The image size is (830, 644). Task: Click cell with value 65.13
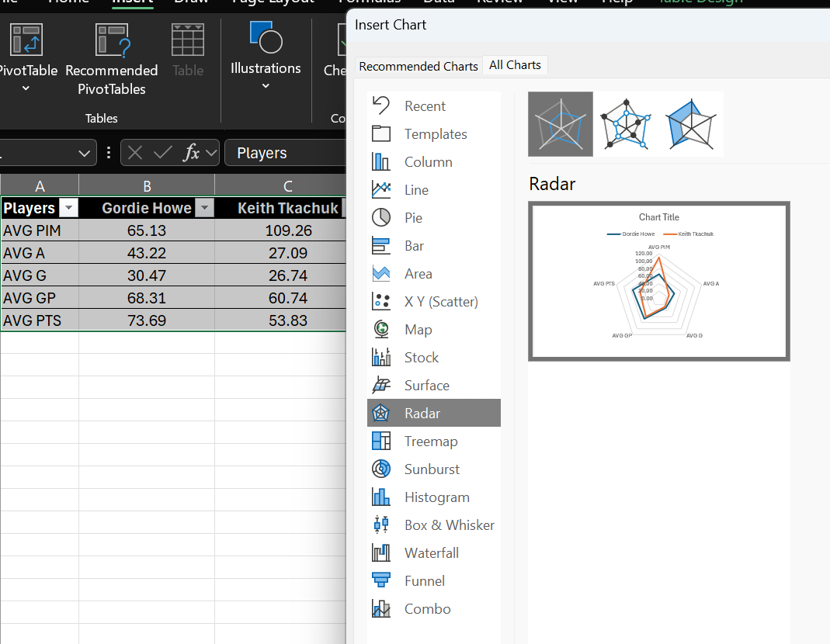(x=147, y=230)
